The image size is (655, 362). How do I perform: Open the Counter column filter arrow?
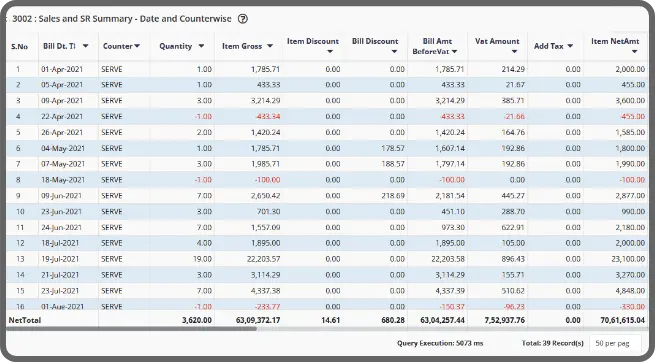click(137, 46)
